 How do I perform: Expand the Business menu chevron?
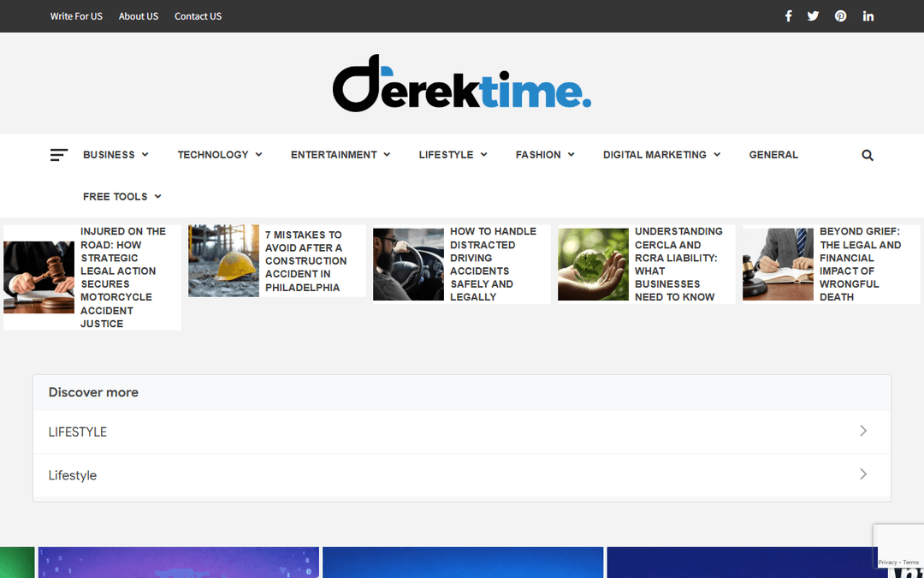[x=145, y=154]
